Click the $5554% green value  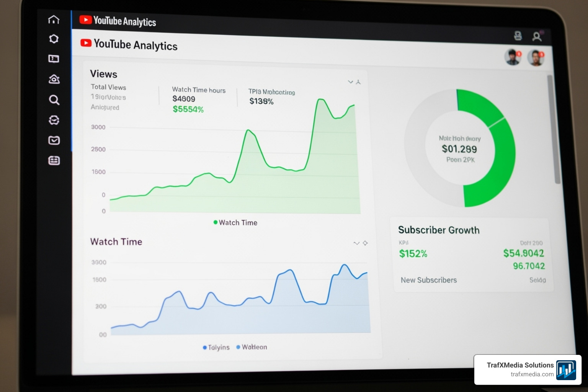pyautogui.click(x=188, y=109)
